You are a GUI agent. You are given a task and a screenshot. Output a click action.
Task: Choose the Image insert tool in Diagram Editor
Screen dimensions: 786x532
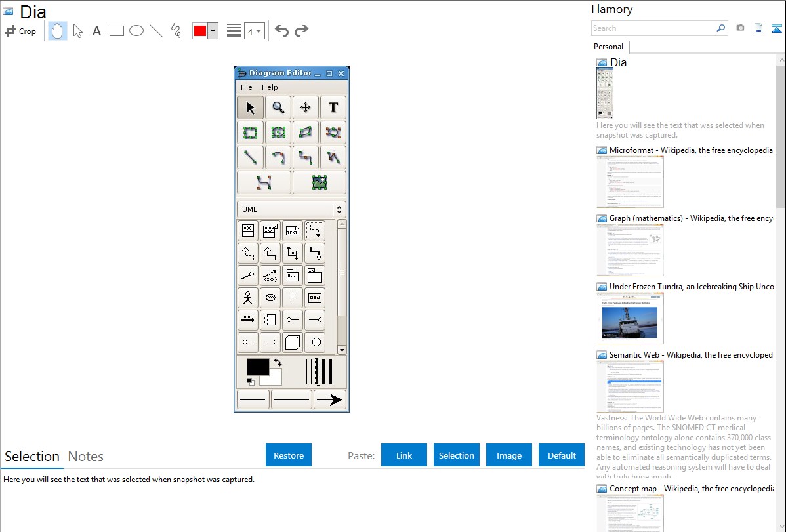coord(320,182)
